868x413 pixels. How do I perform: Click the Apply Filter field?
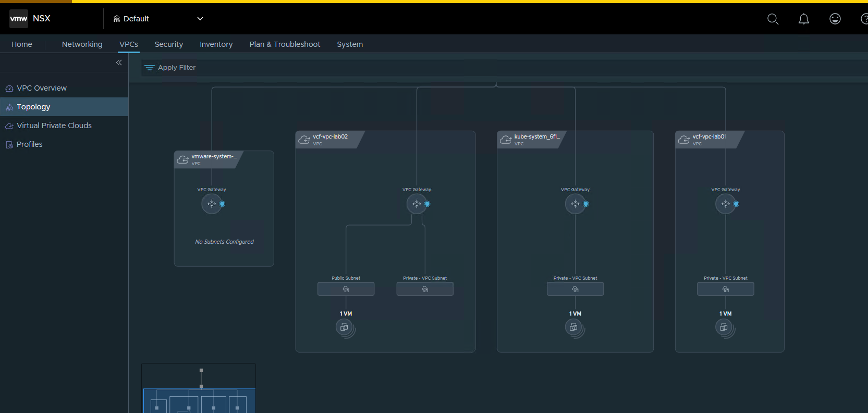[x=177, y=68]
